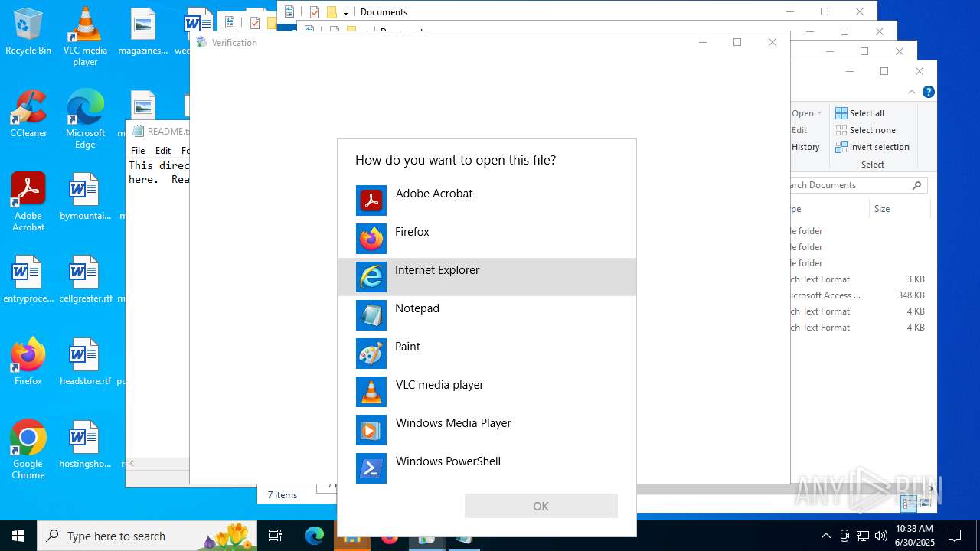Viewport: 980px width, 551px height.
Task: Choose Firefox in the open-with list
Action: pos(486,239)
